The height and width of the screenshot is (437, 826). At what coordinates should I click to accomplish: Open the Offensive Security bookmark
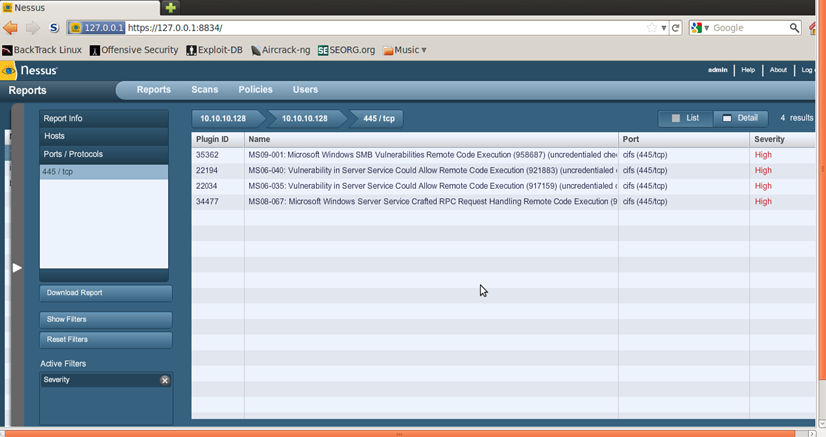(x=134, y=50)
